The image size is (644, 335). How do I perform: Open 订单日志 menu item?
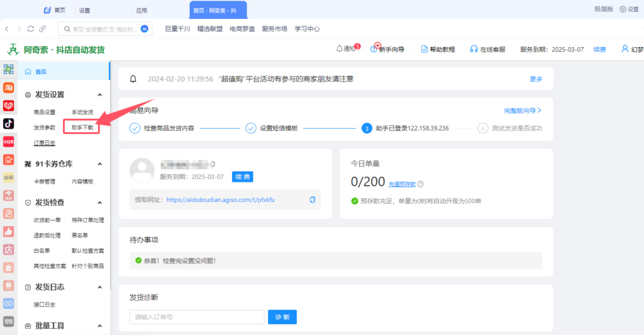(x=45, y=143)
